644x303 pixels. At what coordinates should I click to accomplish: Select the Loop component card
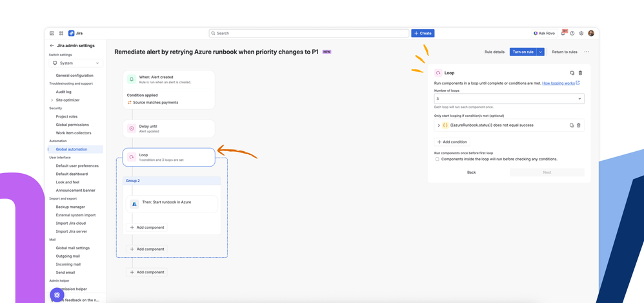pyautogui.click(x=169, y=157)
